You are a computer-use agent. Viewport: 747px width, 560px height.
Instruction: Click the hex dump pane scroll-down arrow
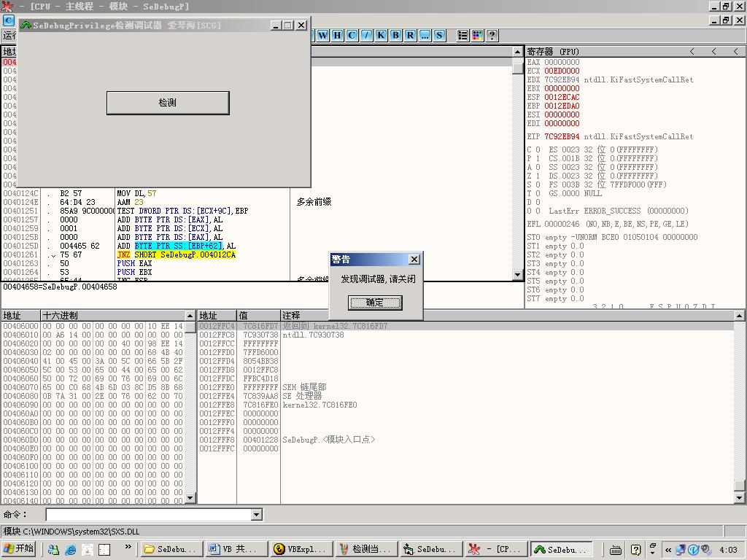pos(190,498)
